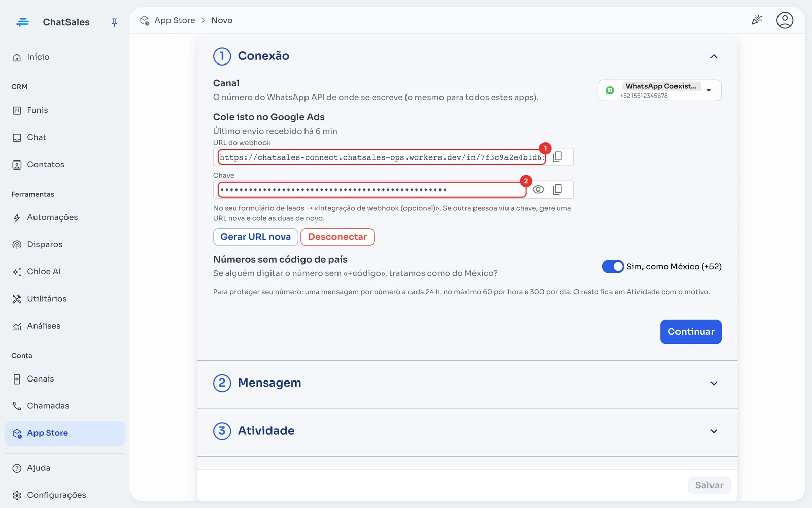Click the celebration icon in top bar

pos(757,20)
